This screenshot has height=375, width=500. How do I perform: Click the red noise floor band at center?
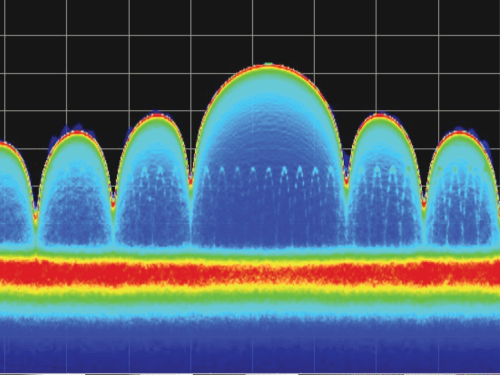250,274
